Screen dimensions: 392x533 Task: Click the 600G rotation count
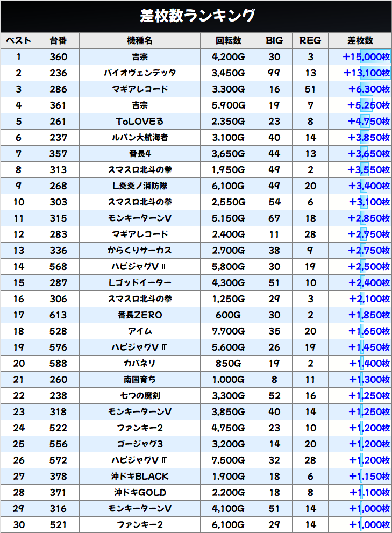click(x=228, y=315)
